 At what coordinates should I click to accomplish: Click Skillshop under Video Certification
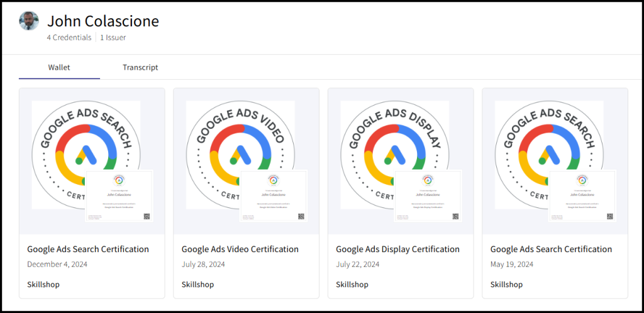click(x=197, y=284)
